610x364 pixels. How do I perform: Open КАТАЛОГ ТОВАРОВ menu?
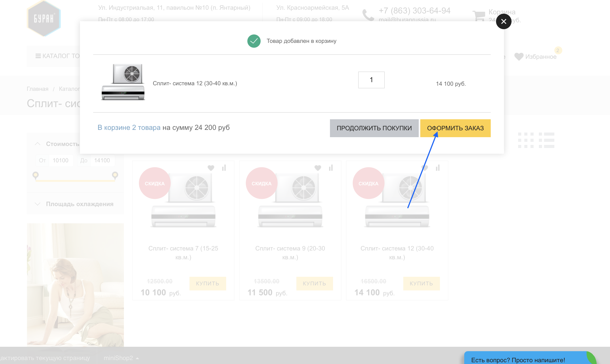click(58, 56)
